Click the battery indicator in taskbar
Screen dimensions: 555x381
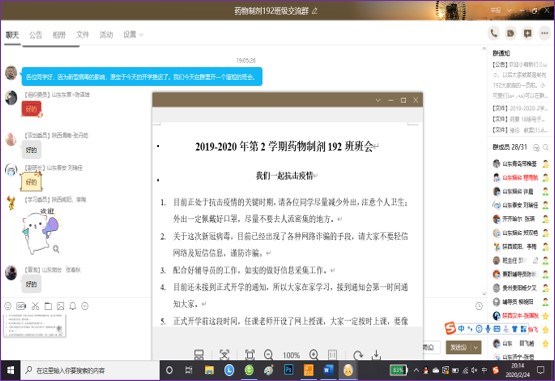399,370
